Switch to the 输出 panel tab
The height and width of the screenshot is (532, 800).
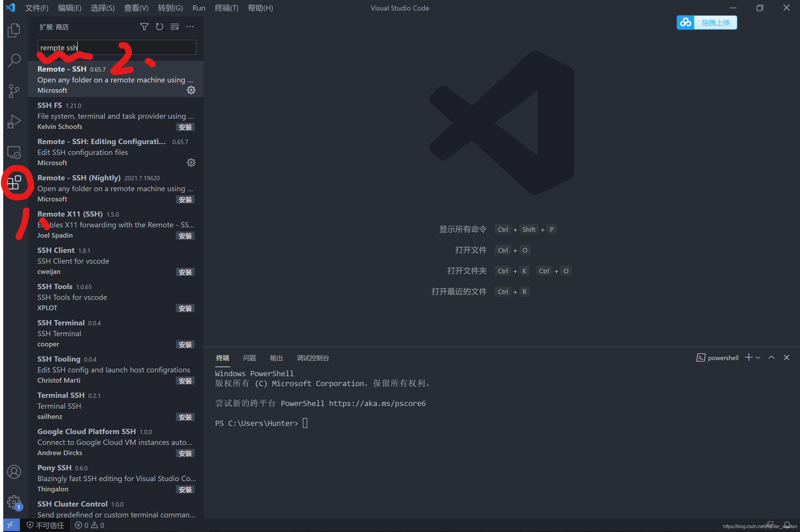(x=276, y=357)
